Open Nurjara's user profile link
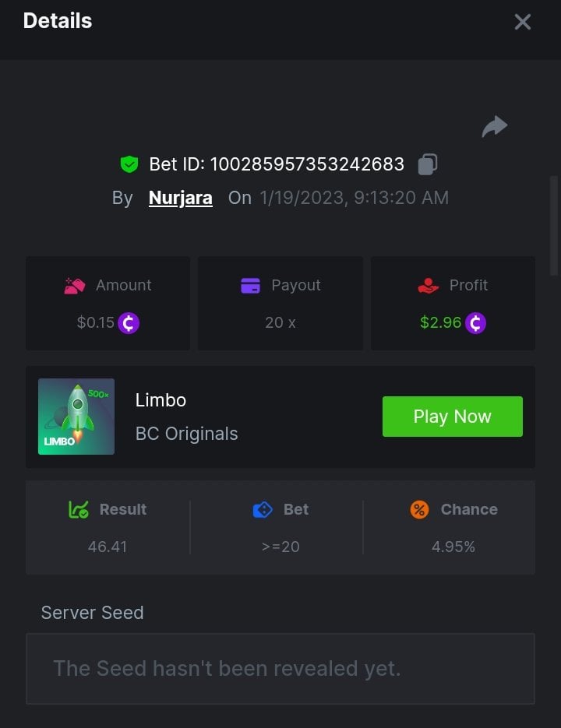The image size is (561, 728). (x=180, y=198)
